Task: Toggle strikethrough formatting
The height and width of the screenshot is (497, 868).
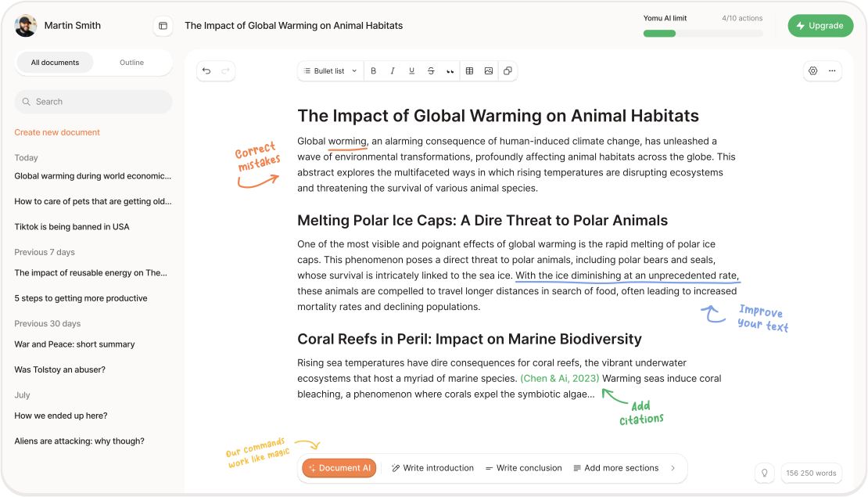Action: pyautogui.click(x=431, y=71)
